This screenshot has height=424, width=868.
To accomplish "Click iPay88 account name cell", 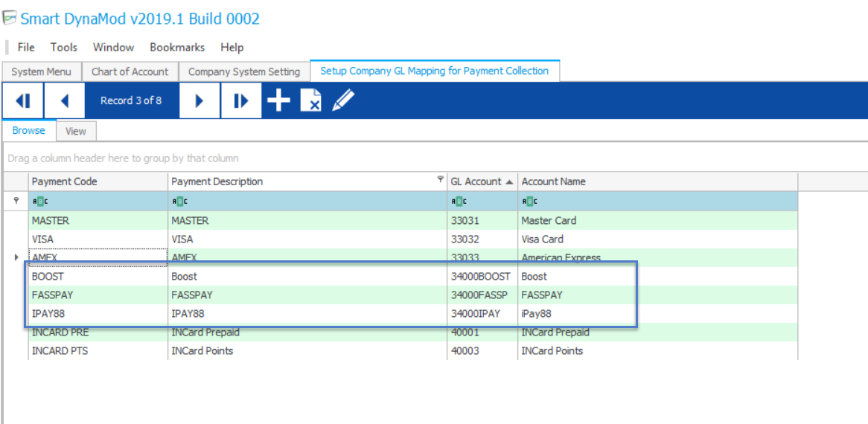I will click(657, 313).
